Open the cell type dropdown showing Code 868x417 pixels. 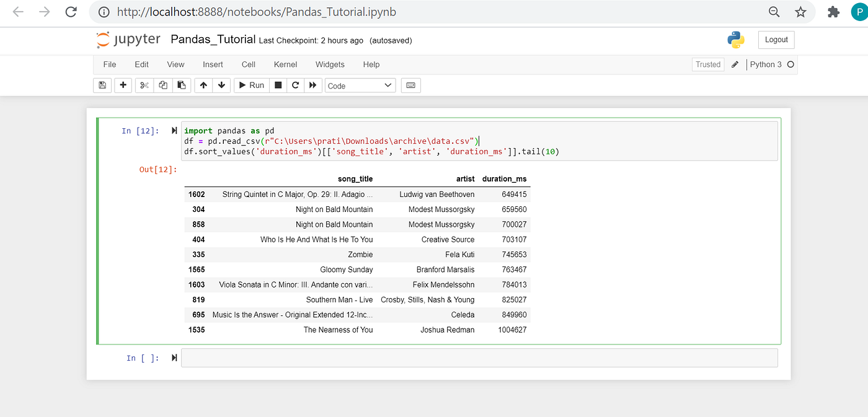pyautogui.click(x=360, y=85)
